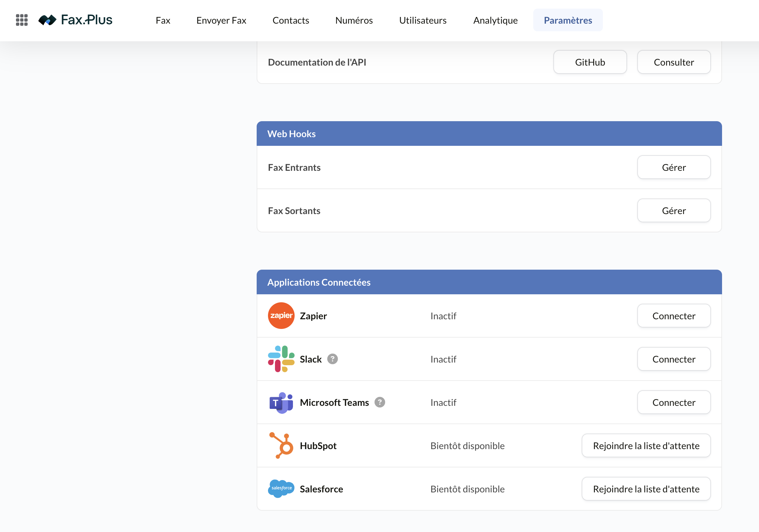Connect the Slack application
The width and height of the screenshot is (759, 532).
674,359
